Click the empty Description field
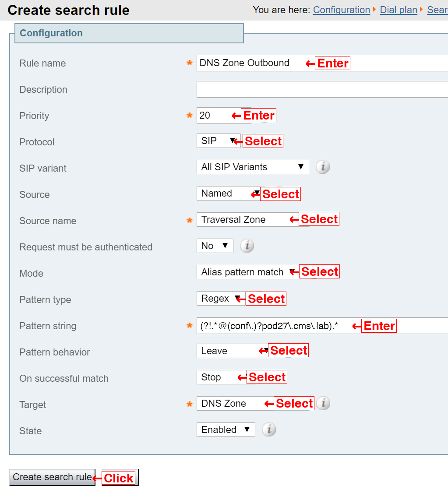Image resolution: width=448 pixels, height=489 pixels. 322,89
